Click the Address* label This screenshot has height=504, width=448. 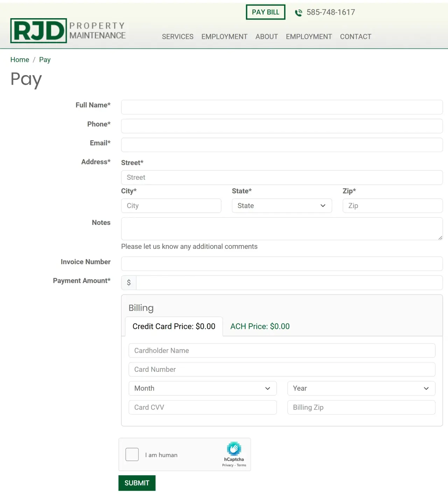[x=96, y=162]
